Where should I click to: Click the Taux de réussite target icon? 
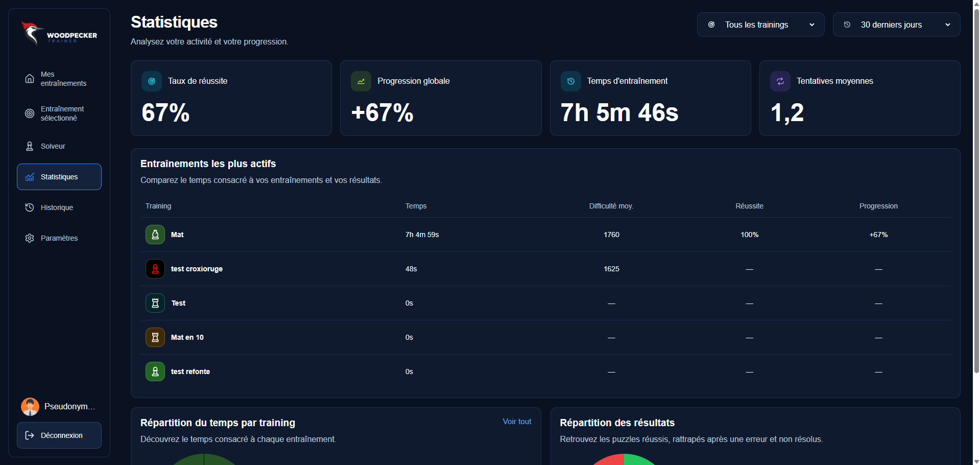152,81
